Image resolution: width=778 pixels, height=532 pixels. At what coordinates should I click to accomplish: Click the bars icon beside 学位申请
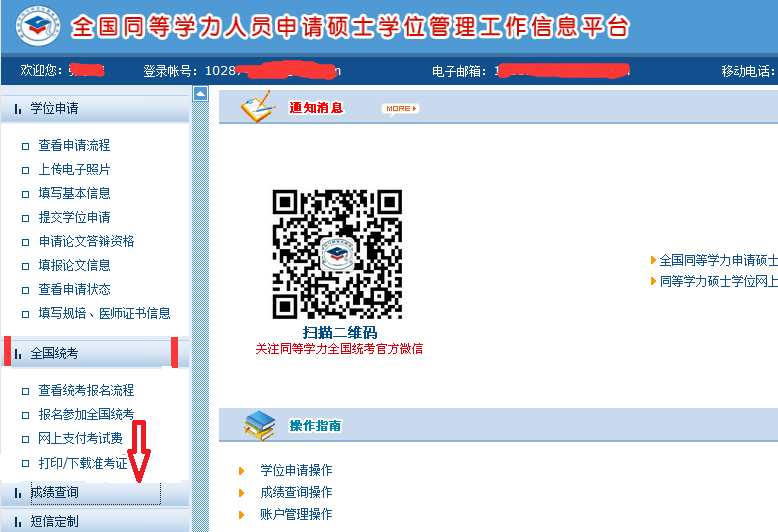tap(18, 109)
